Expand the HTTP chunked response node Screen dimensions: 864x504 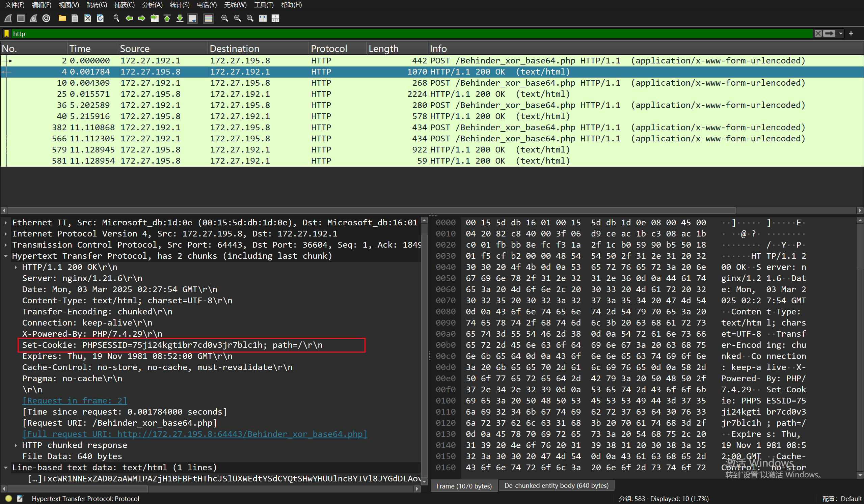click(16, 445)
